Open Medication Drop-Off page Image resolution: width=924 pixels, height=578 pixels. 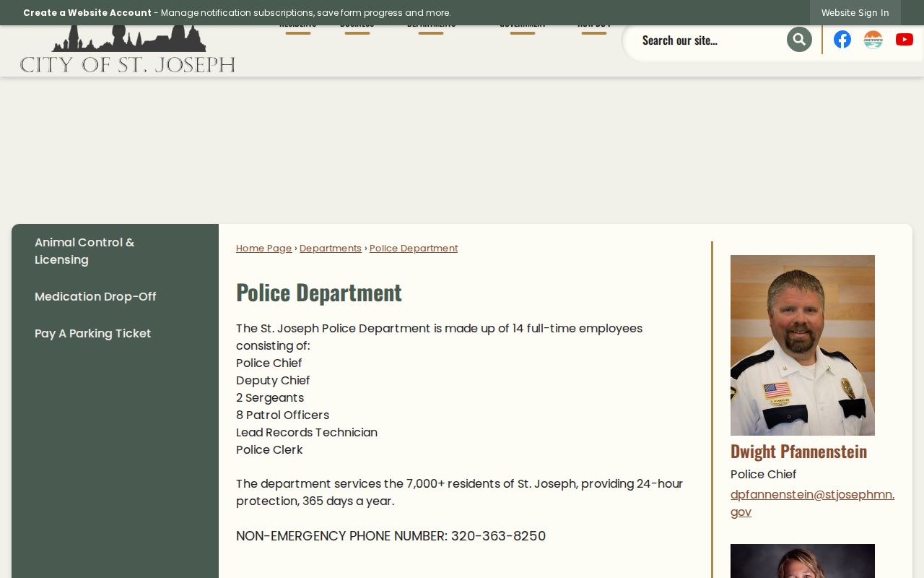95,296
